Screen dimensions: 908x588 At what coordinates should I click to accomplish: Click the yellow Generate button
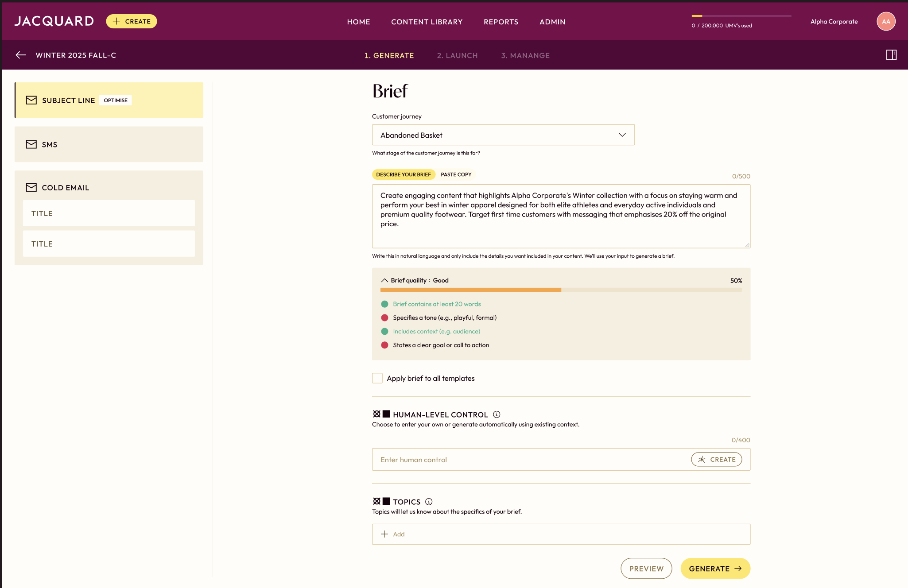coord(715,569)
